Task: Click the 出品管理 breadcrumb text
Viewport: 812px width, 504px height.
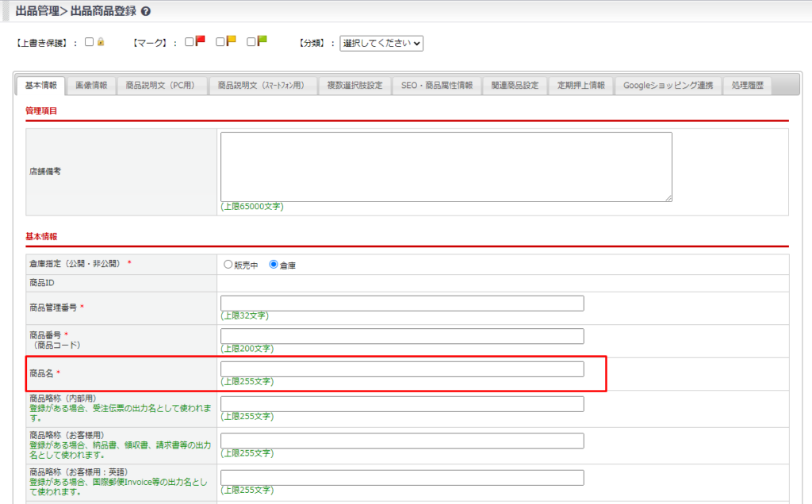Action: 37,11
